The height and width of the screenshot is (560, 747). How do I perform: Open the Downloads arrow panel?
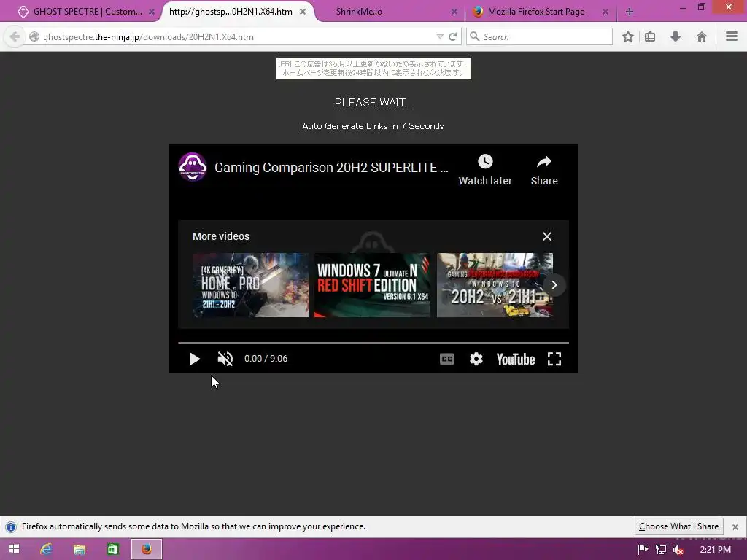pyautogui.click(x=675, y=36)
